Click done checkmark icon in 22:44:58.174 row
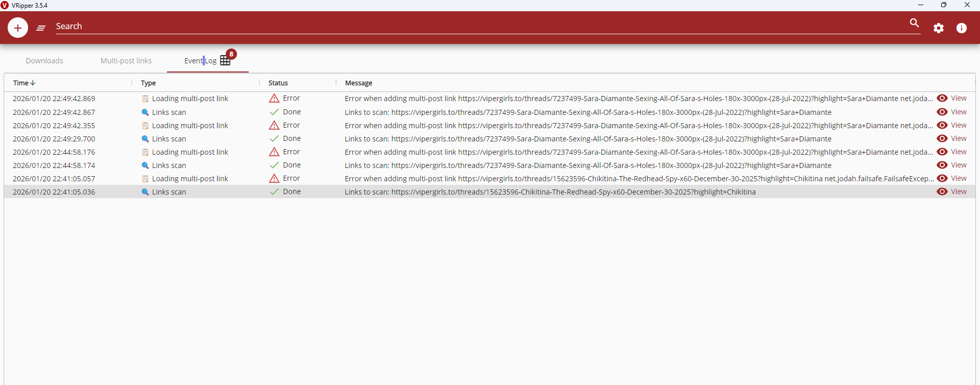This screenshot has height=385, width=980. [274, 165]
